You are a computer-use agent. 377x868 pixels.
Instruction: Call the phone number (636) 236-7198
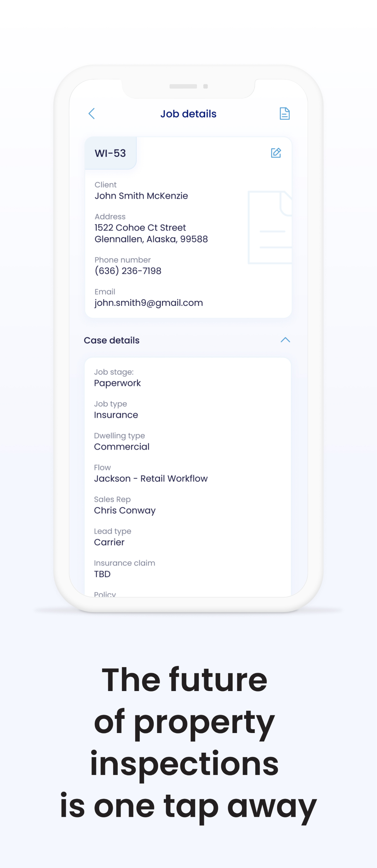[x=128, y=271]
